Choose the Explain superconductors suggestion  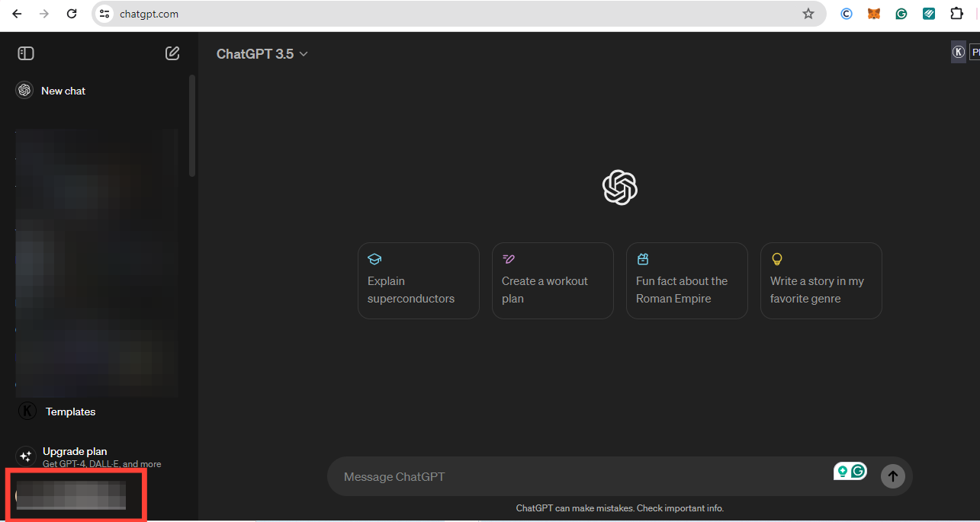[419, 280]
